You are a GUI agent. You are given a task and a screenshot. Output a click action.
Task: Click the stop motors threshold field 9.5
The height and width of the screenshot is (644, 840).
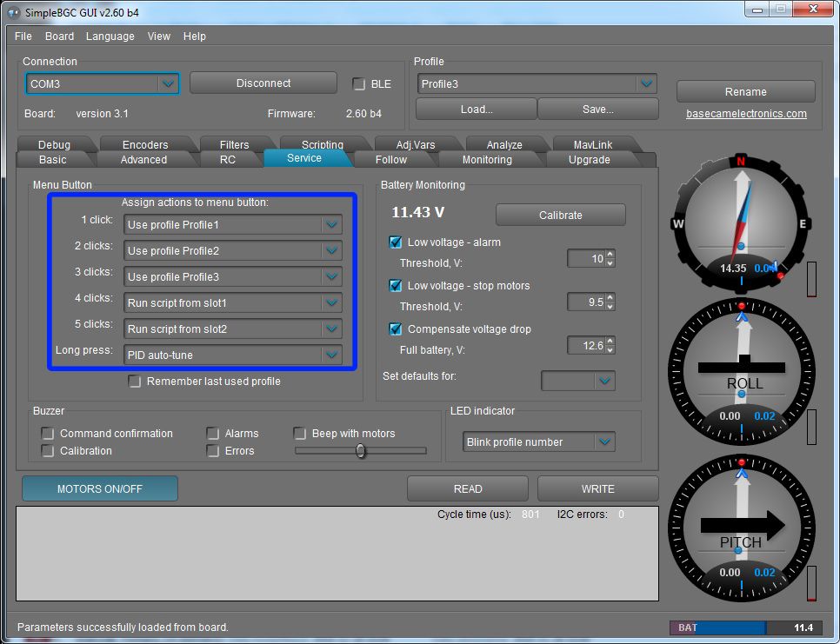(x=587, y=302)
